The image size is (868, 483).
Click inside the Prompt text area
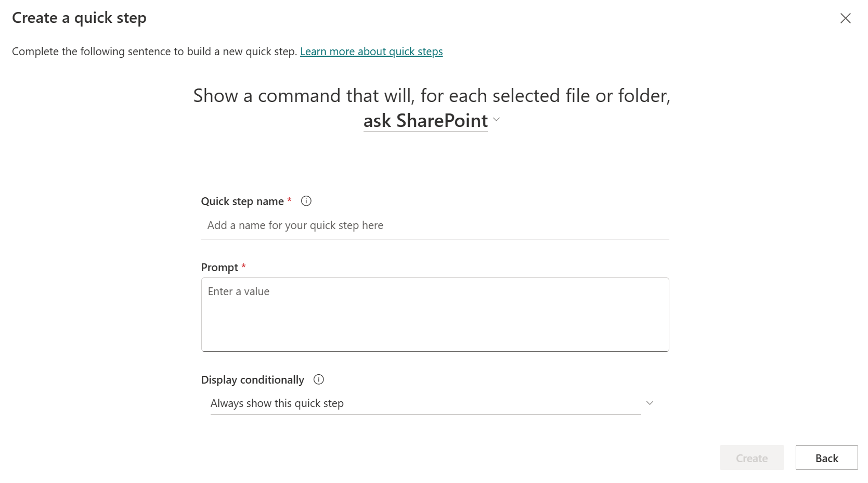(x=435, y=314)
